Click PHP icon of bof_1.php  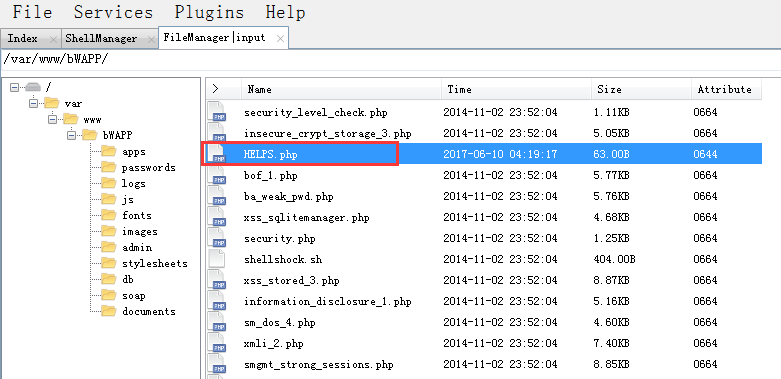tap(216, 174)
